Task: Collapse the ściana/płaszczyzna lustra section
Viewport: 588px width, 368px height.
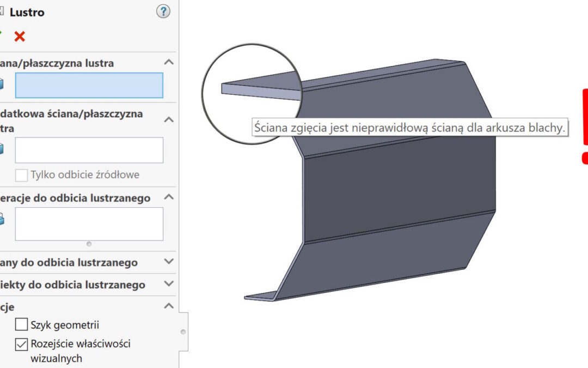Action: pyautogui.click(x=169, y=63)
